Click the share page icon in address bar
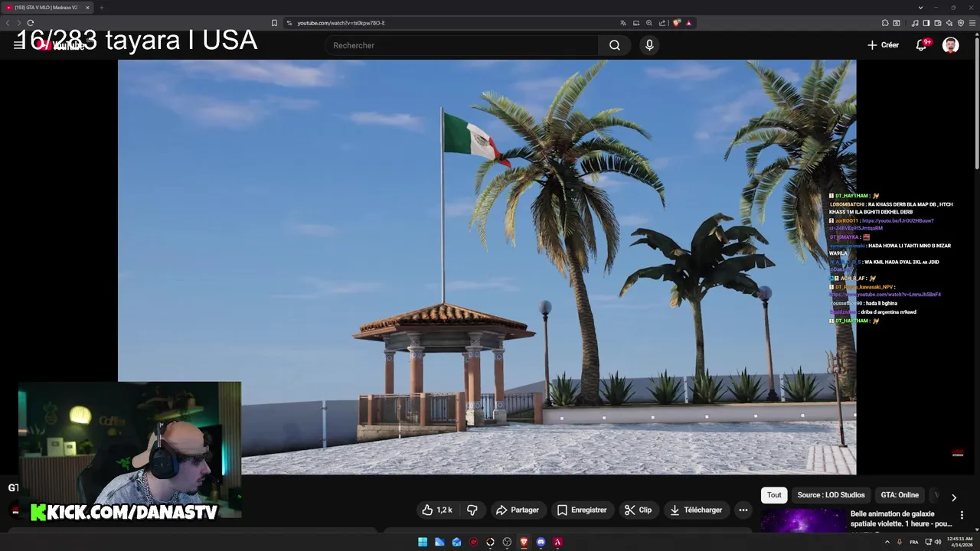Viewport: 980px width, 551px height. tap(662, 23)
